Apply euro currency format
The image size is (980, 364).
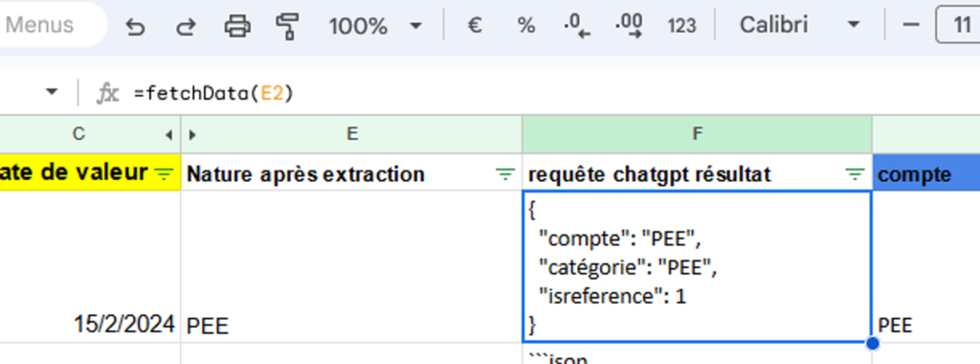[x=475, y=26]
